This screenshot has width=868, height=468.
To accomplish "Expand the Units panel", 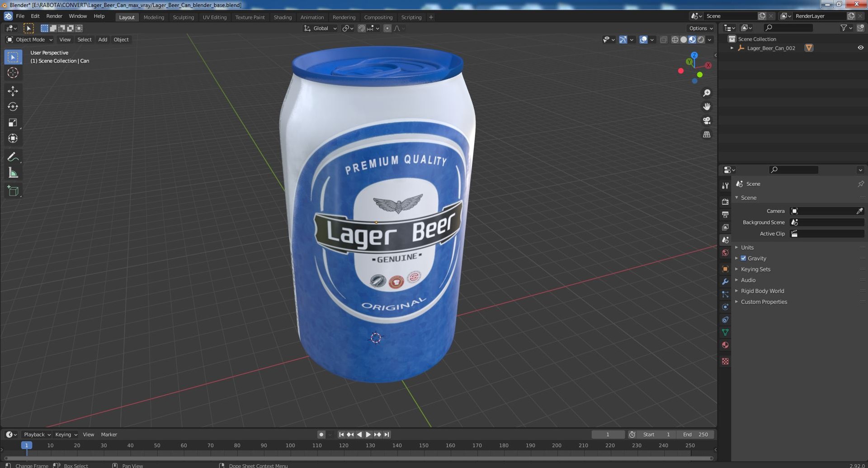I will pos(747,248).
